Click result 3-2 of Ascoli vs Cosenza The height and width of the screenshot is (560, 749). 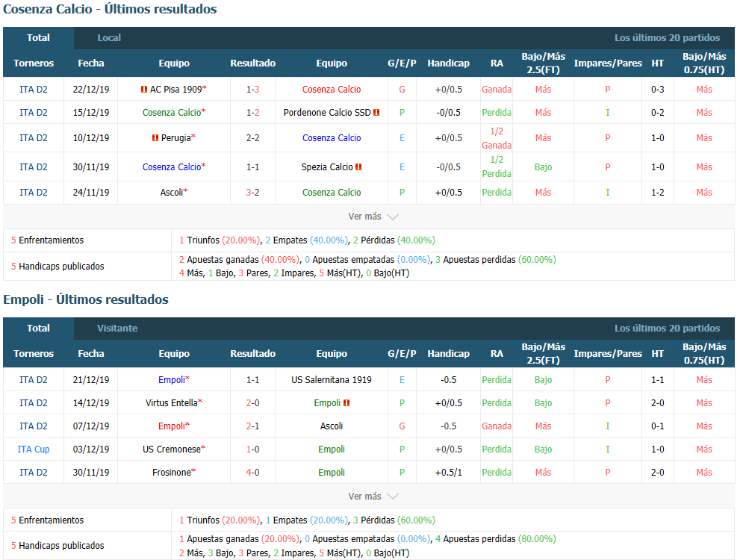pyautogui.click(x=252, y=193)
